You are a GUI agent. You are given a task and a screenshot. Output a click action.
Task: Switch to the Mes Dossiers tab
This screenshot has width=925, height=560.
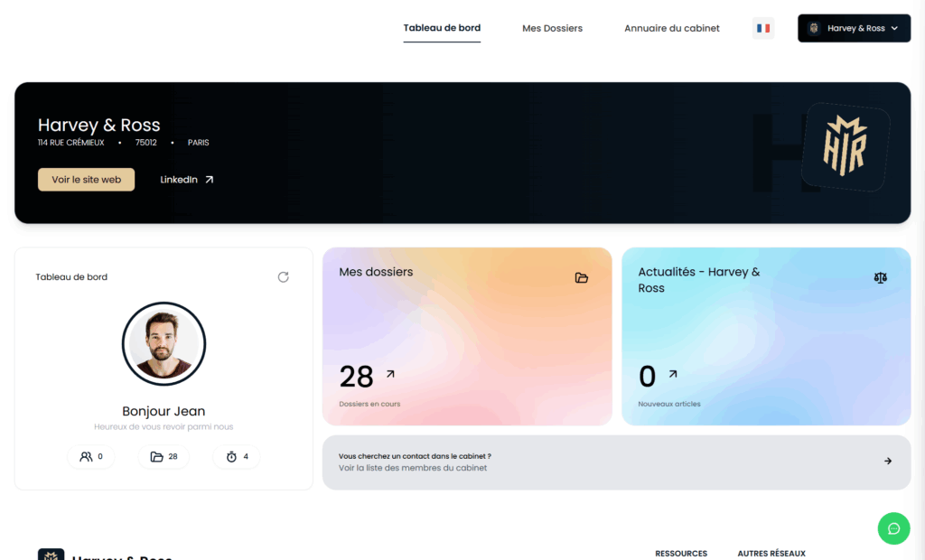[x=552, y=28]
